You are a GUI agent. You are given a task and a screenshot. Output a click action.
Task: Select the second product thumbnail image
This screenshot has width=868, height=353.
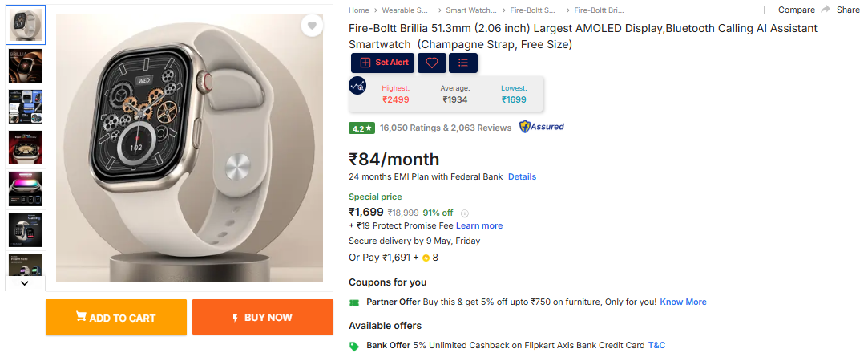click(26, 67)
